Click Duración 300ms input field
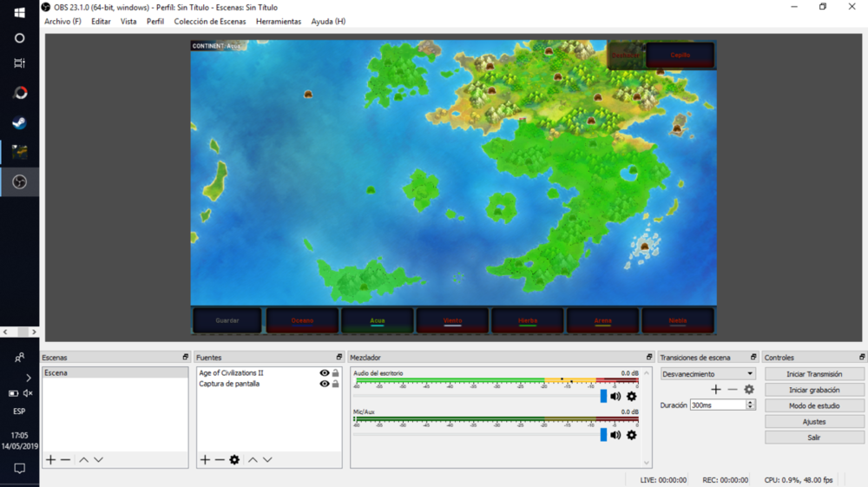 click(x=718, y=405)
